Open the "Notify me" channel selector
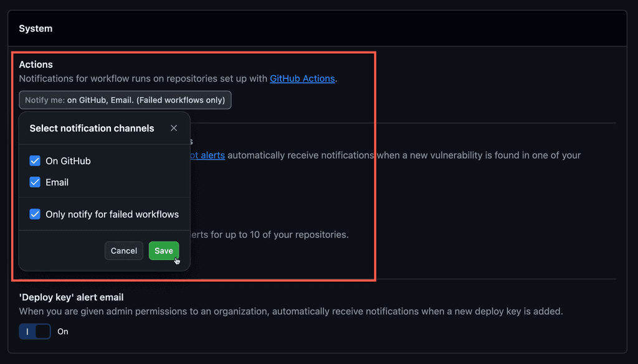Viewport: 638px width, 364px height. pyautogui.click(x=125, y=100)
